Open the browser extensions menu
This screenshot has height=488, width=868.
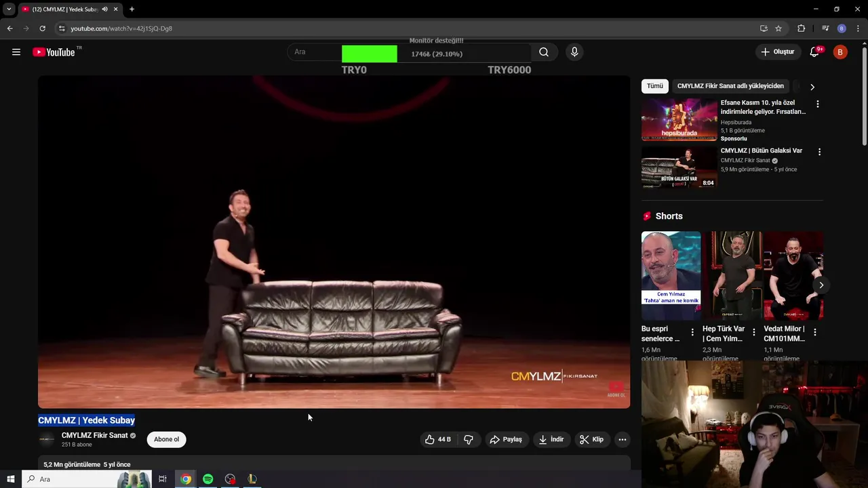(801, 28)
